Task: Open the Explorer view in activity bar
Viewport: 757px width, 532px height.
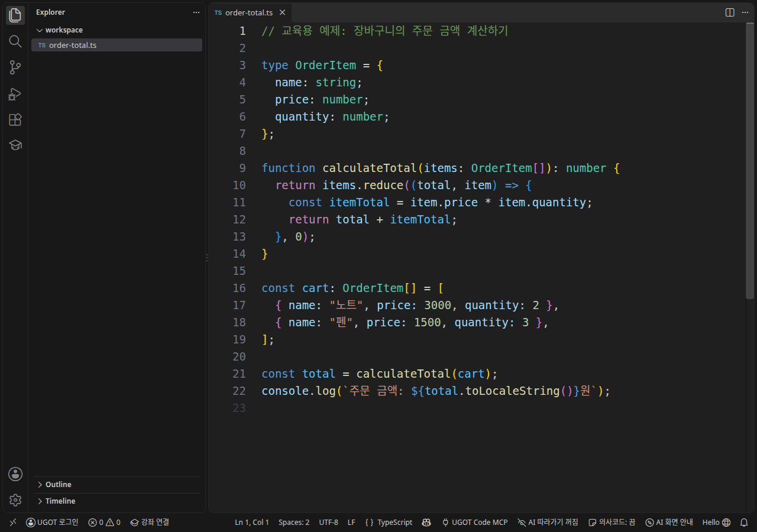Action: point(15,15)
